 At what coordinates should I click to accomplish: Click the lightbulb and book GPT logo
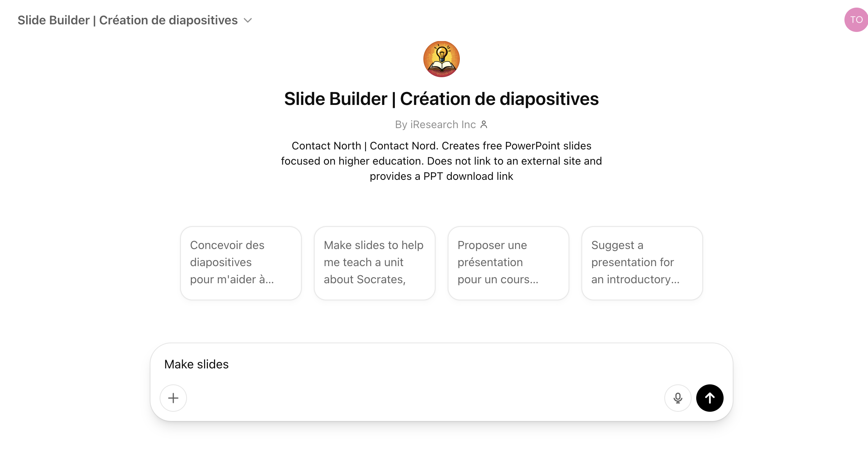pos(442,59)
